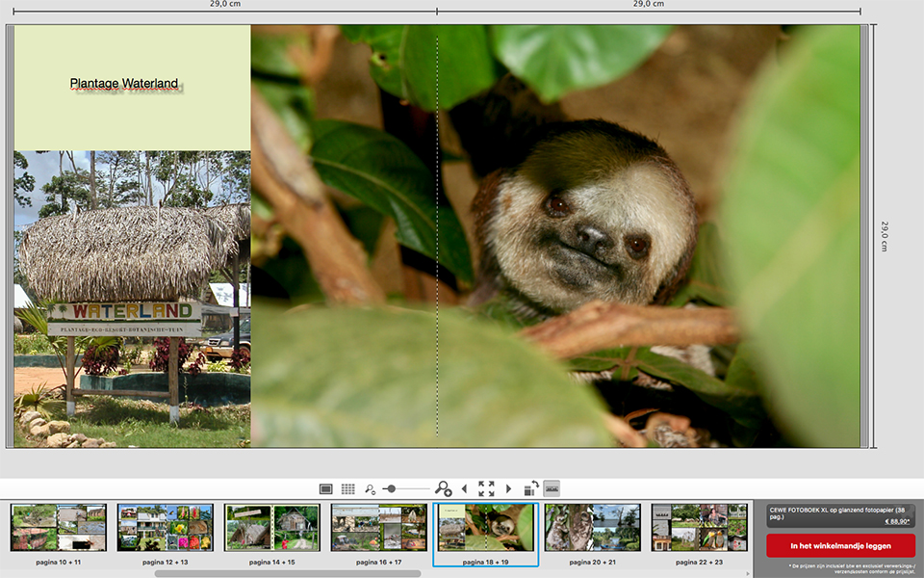Click the 'pagina 22 + 23' label

pos(700,562)
